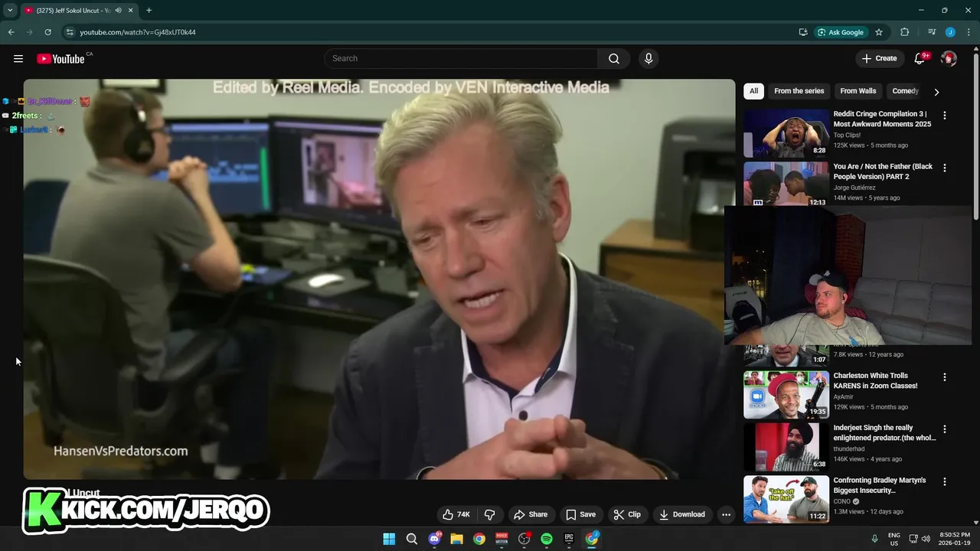
Task: Click the install app icon in address bar
Action: (x=803, y=32)
